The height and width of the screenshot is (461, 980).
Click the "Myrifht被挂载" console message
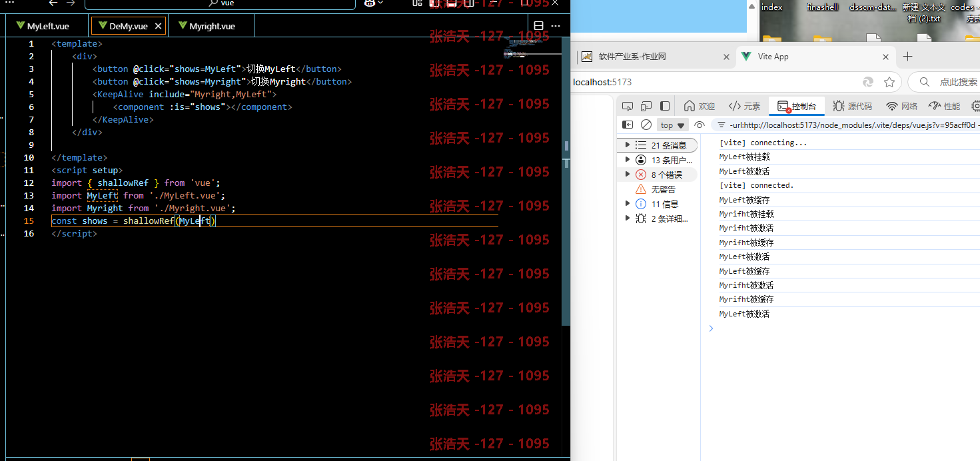pos(747,215)
